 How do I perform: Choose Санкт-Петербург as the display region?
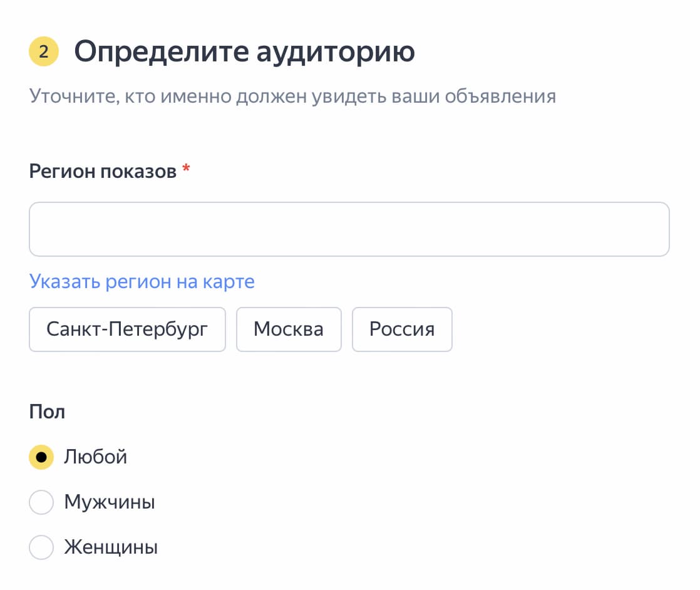pyautogui.click(x=127, y=329)
